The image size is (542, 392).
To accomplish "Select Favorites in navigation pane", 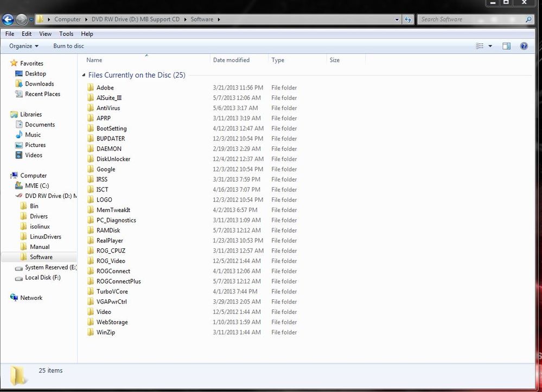I will [27, 63].
